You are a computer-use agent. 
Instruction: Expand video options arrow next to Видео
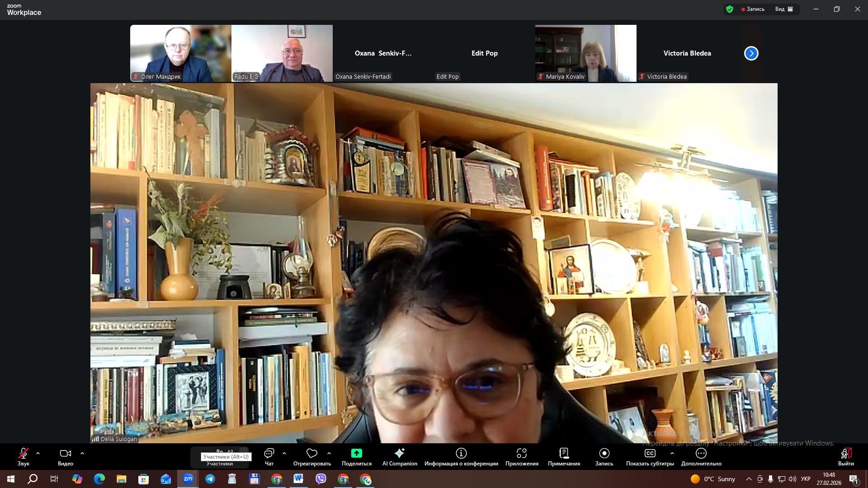[x=82, y=453]
